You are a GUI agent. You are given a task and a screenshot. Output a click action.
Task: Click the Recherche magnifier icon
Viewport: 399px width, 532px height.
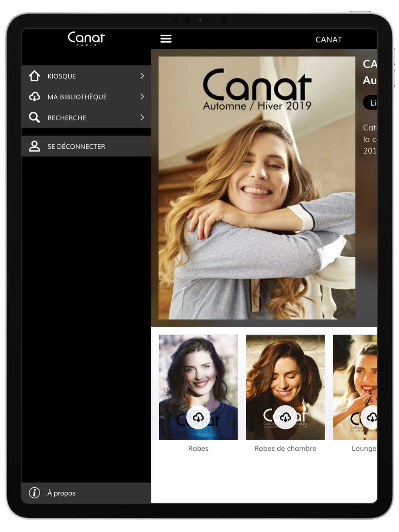tap(35, 117)
